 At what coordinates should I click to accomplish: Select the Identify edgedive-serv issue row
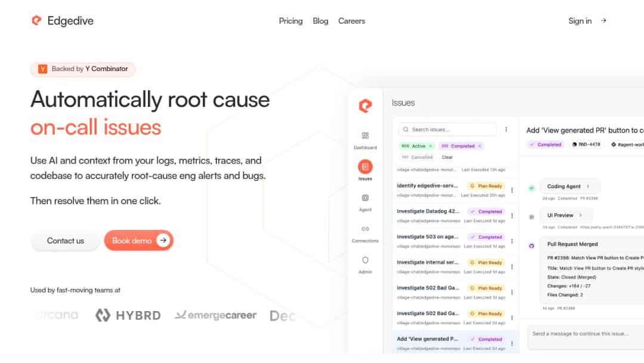(455, 190)
